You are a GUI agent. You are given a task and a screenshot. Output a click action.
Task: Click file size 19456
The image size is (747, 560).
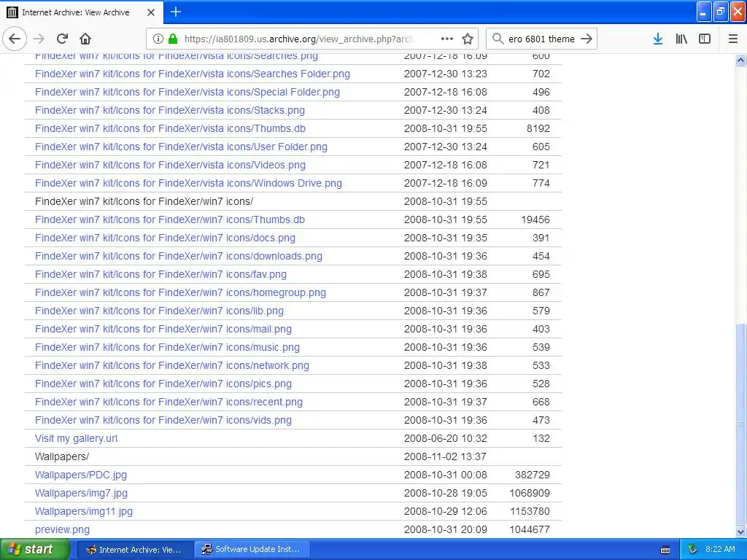535,219
